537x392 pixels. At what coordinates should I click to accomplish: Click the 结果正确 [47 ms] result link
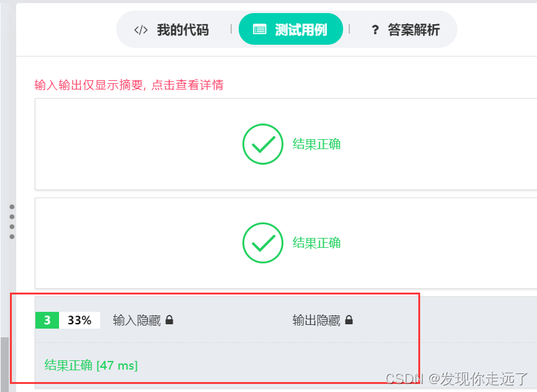[x=90, y=365]
